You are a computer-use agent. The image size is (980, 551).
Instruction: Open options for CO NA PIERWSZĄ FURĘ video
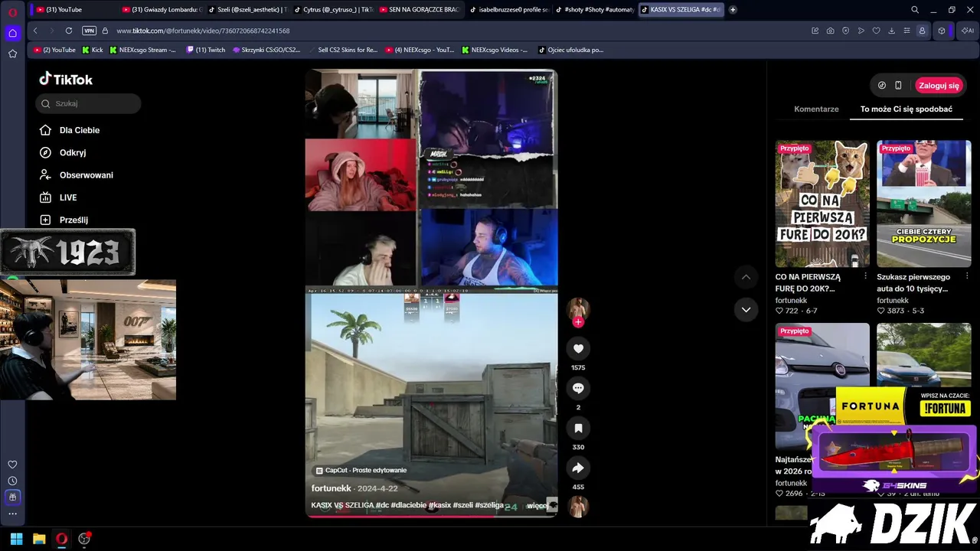[865, 276]
